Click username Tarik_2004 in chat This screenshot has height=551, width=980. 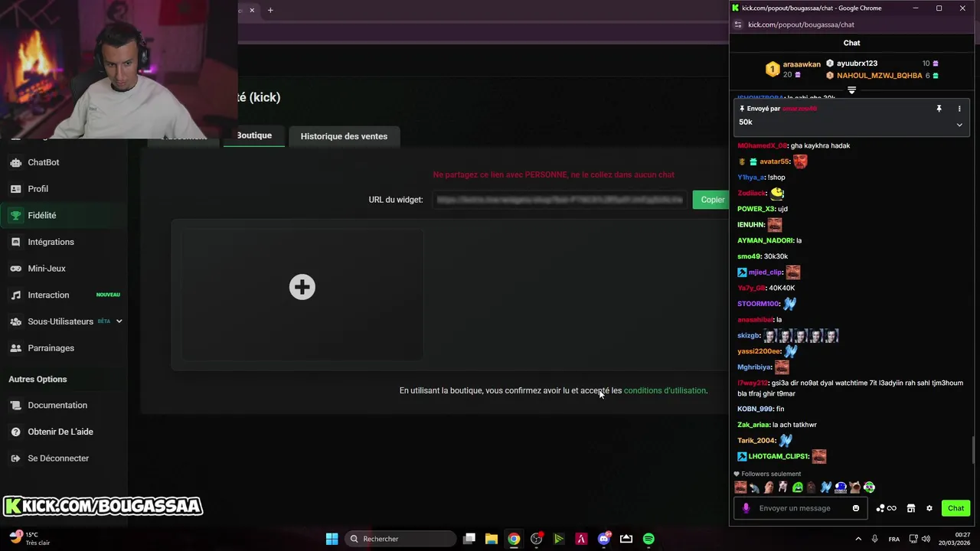756,441
